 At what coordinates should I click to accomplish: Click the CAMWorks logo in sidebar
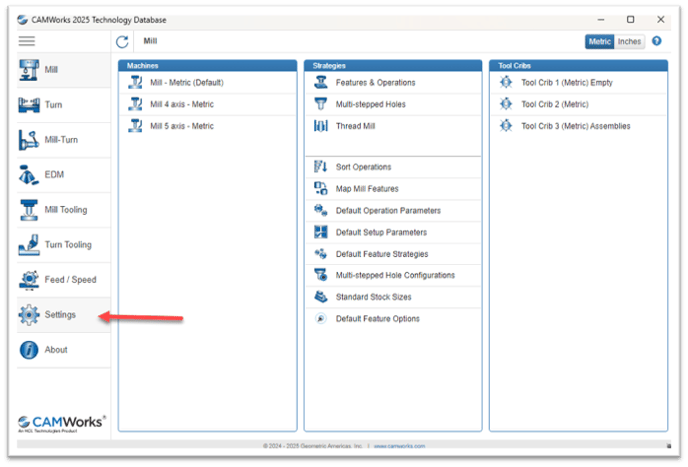(x=61, y=424)
